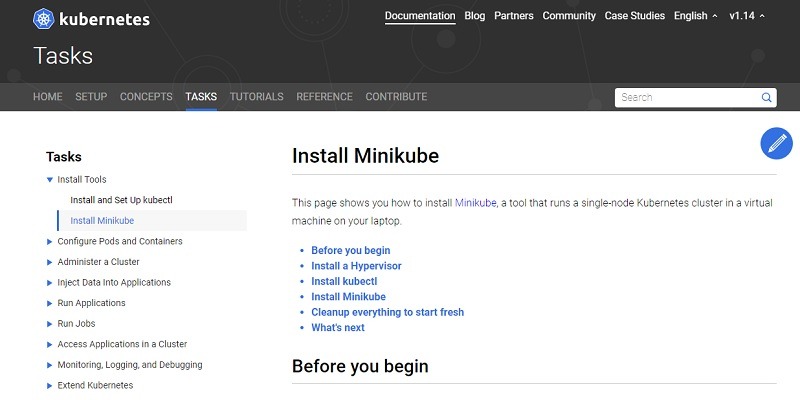Expand Access Applications in a Cluster arrow
This screenshot has width=800, height=400.
coord(49,344)
